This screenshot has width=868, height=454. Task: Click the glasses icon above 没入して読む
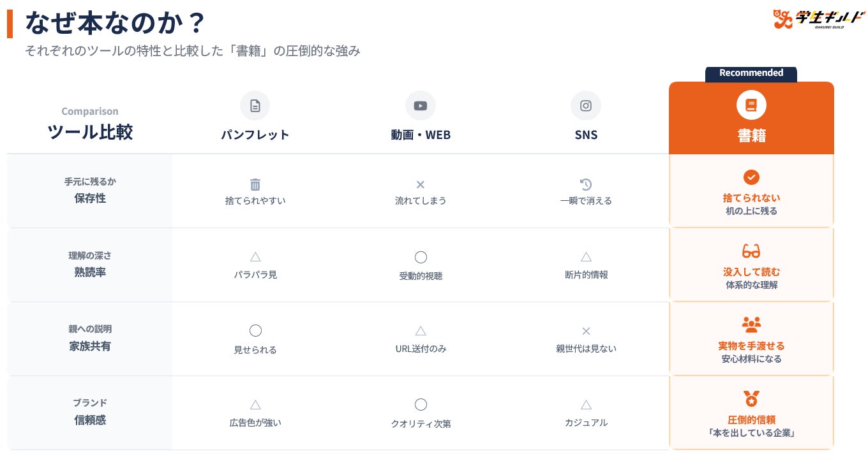pos(751,251)
